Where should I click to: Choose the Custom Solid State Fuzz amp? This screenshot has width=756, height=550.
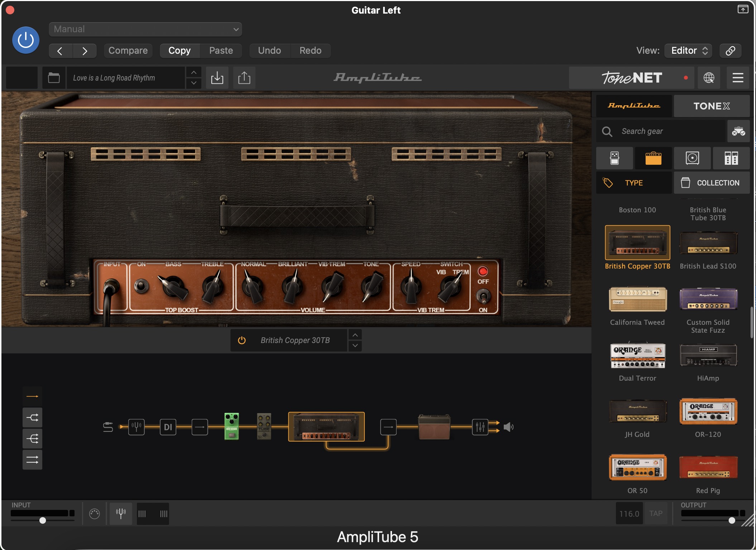[708, 299]
